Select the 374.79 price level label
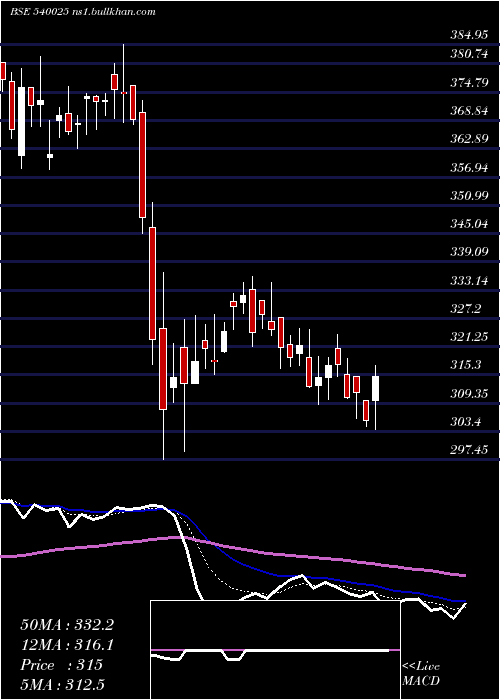 pos(469,83)
